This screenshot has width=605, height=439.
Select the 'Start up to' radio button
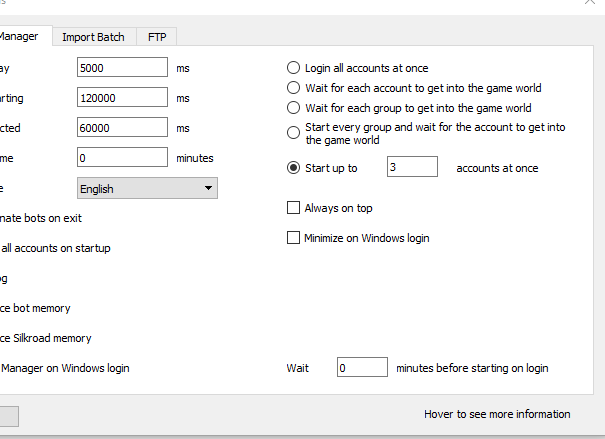[x=293, y=168]
